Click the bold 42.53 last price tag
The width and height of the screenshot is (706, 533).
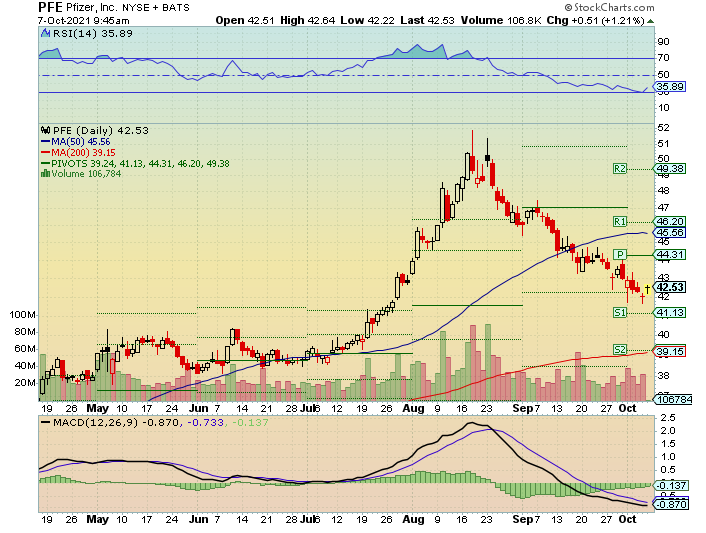coord(670,287)
